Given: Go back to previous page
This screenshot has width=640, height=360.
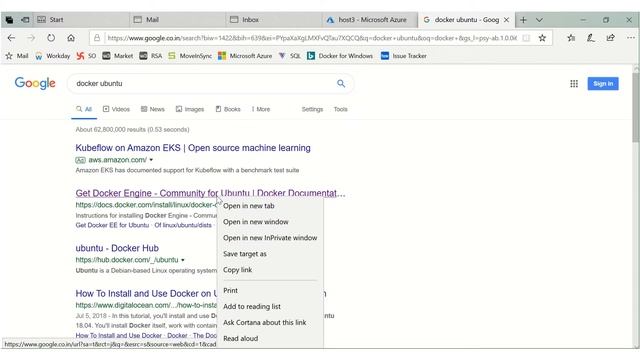Looking at the screenshot, I should [11, 38].
